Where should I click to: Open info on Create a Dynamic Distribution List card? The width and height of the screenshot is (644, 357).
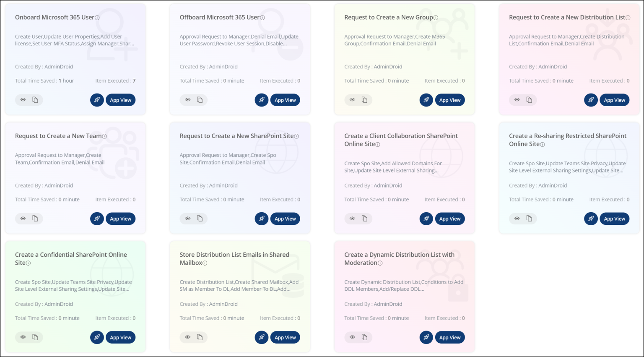tap(380, 263)
